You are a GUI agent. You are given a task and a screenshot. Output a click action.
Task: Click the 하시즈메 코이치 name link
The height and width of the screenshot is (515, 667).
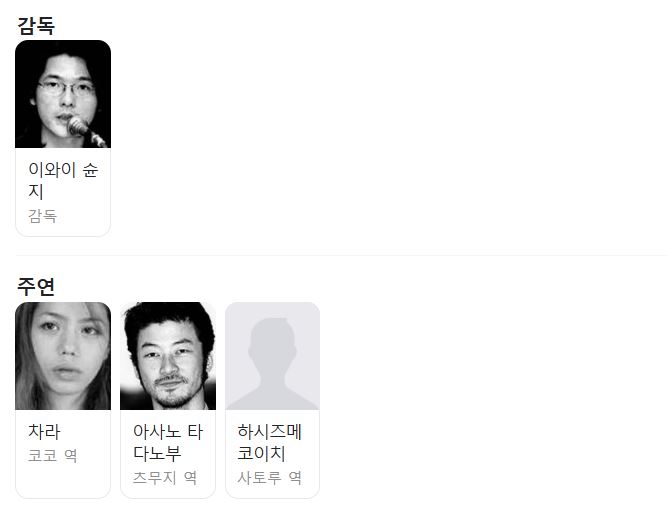[270, 442]
